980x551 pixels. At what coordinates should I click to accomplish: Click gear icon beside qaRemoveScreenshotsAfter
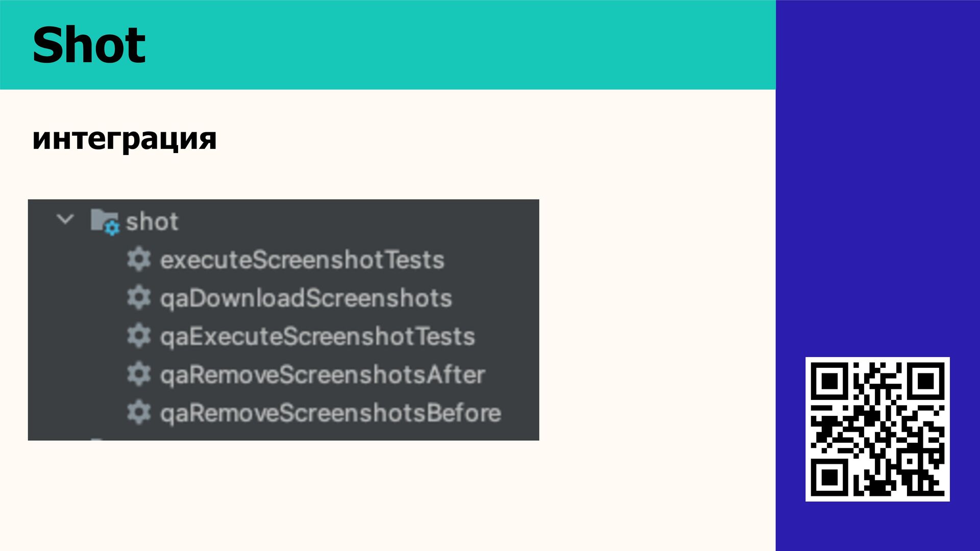click(x=138, y=374)
